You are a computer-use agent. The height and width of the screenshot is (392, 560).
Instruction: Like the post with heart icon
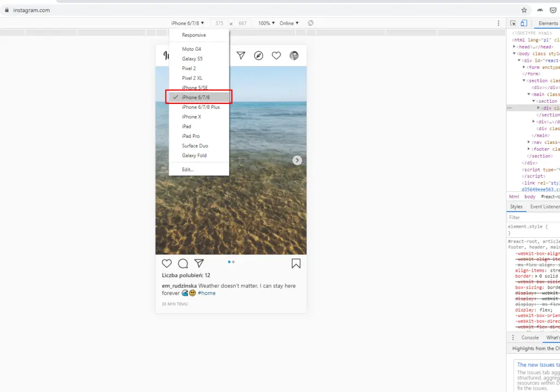pyautogui.click(x=167, y=264)
